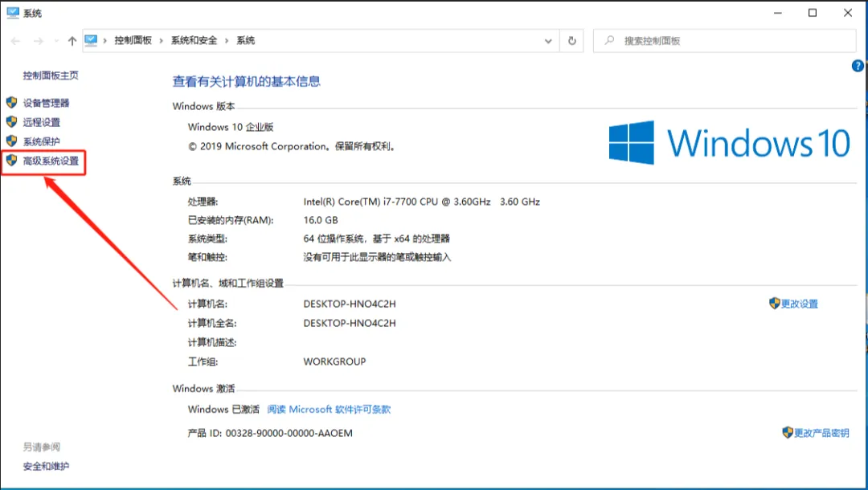Click the forward navigation arrow
The width and height of the screenshot is (868, 490).
tap(39, 41)
